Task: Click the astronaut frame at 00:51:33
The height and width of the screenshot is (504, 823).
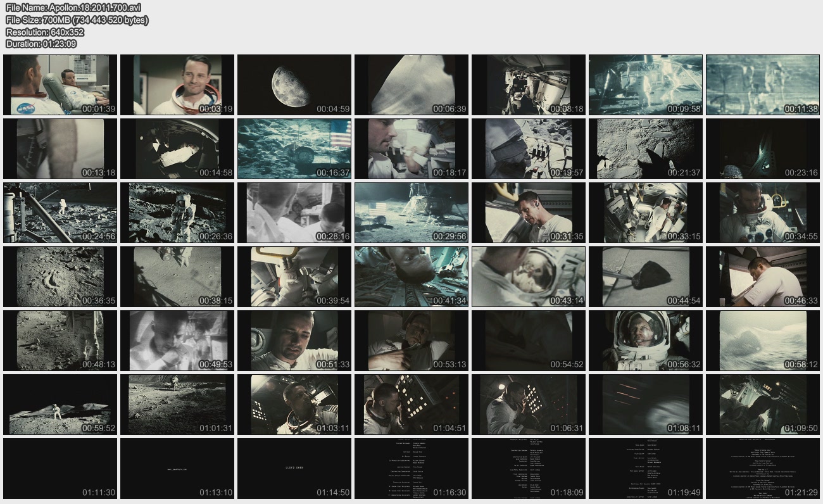Action: point(294,341)
